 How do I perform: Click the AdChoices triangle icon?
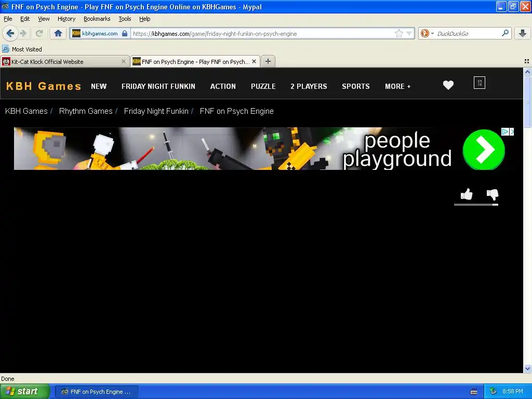click(505, 131)
